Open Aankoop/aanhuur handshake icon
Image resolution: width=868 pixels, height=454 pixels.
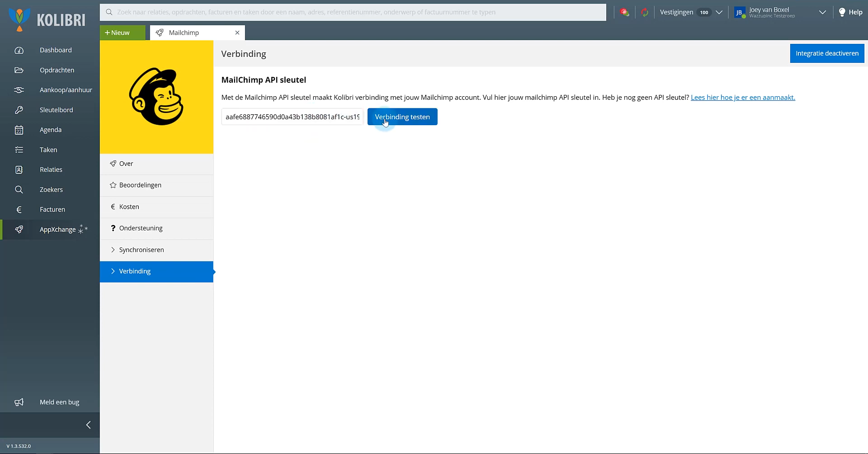(19, 90)
